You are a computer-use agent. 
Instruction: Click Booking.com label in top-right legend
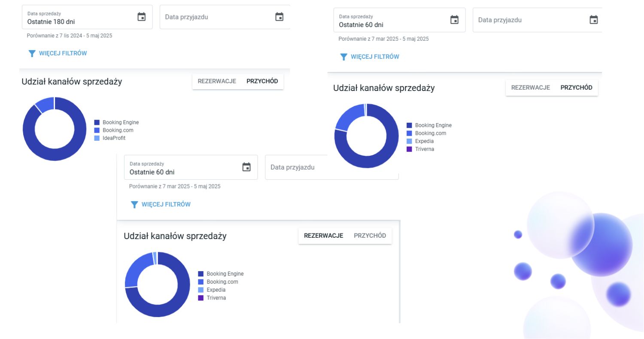click(x=431, y=133)
